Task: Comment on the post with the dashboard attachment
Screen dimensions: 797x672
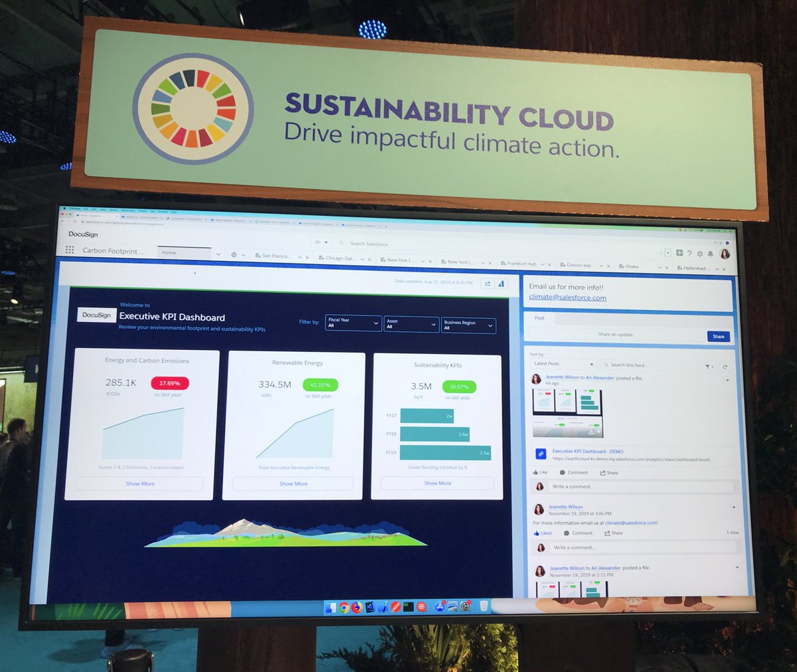Action: (x=574, y=473)
